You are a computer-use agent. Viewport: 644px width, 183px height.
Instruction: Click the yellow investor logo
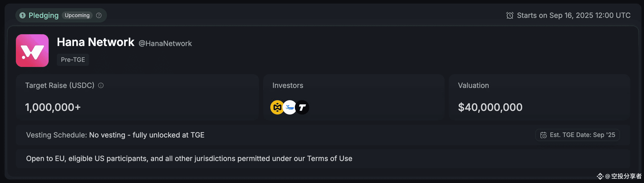pos(277,107)
